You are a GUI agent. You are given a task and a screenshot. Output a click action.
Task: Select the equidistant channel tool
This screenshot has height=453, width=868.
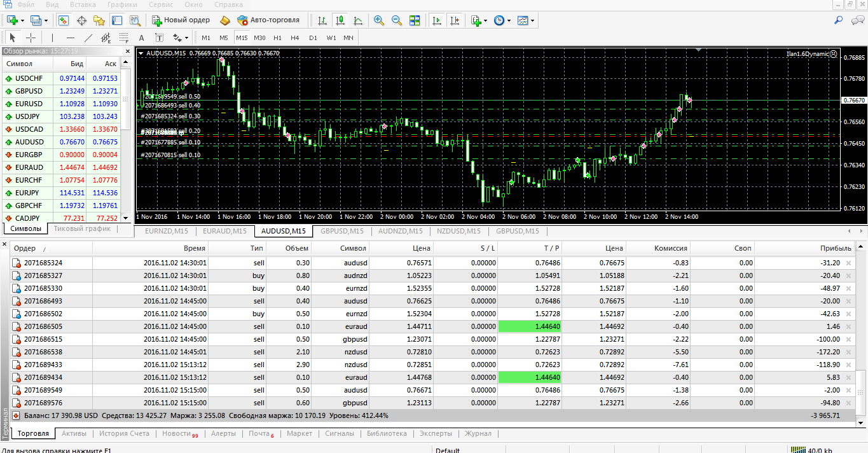[106, 38]
